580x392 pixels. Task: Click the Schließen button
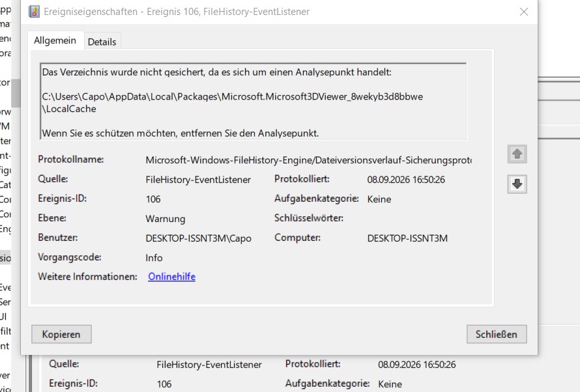click(x=497, y=334)
